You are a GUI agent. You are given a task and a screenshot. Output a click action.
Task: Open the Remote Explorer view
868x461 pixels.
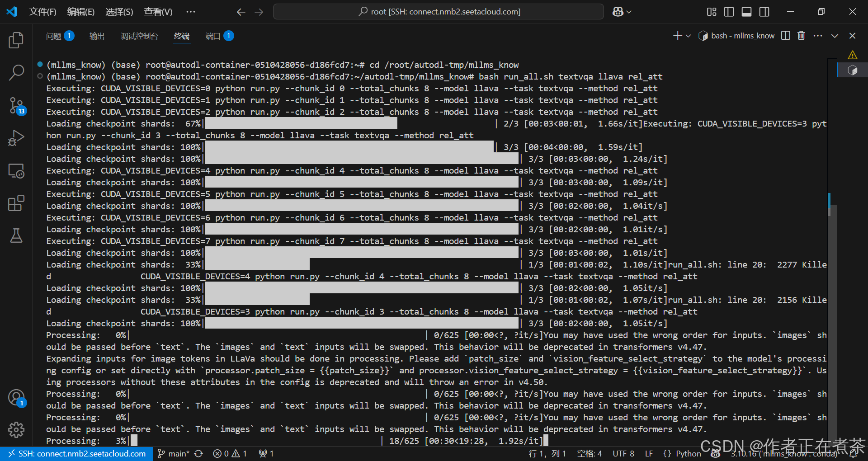tap(16, 171)
